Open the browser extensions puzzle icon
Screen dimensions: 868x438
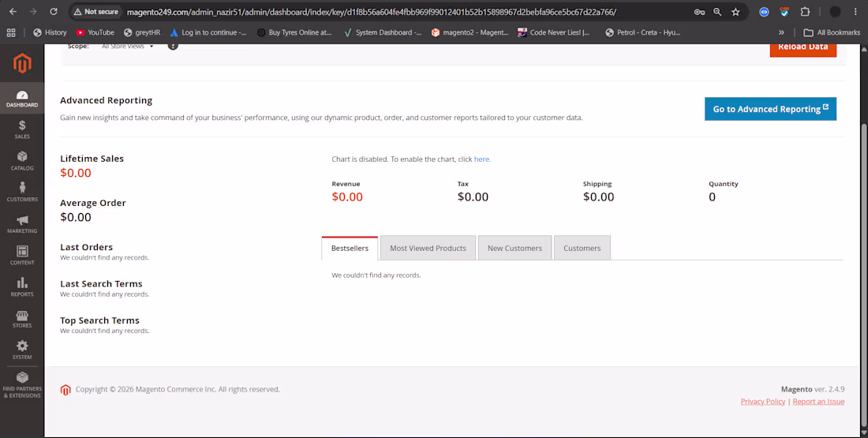[805, 12]
